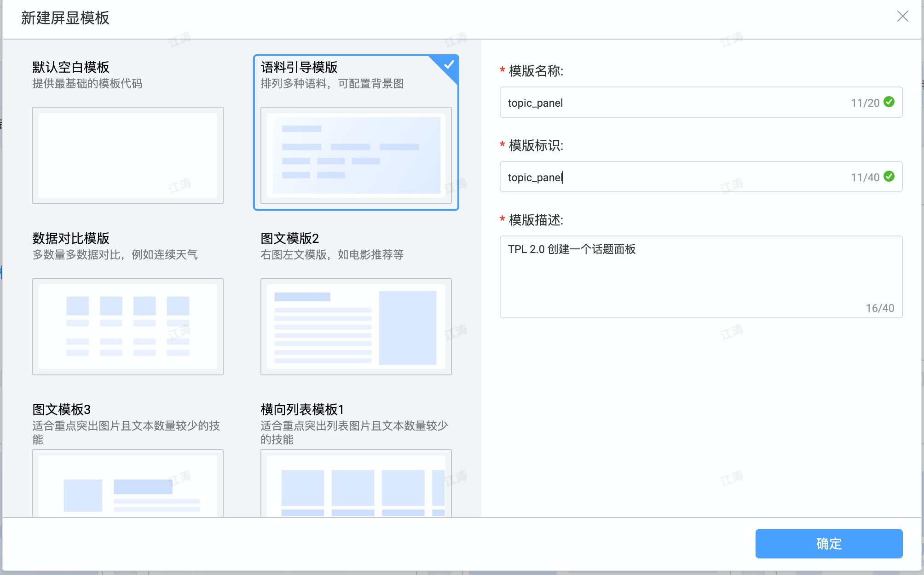Choose the 数据对比模版 grid preview
The image size is (924, 575).
tap(127, 327)
